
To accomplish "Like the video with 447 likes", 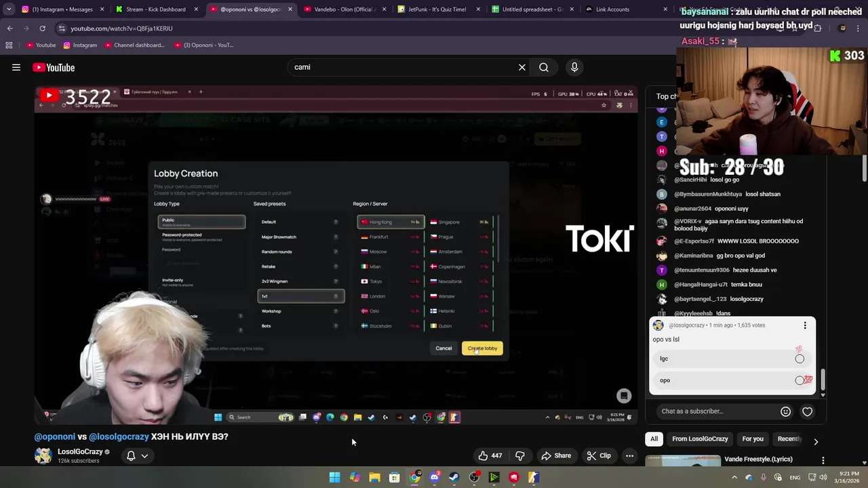I will (x=490, y=455).
